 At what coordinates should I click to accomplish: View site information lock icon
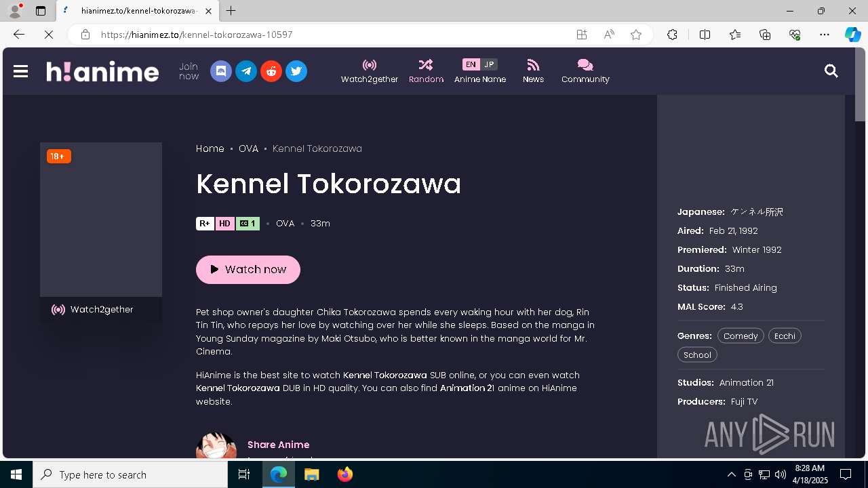coord(85,35)
